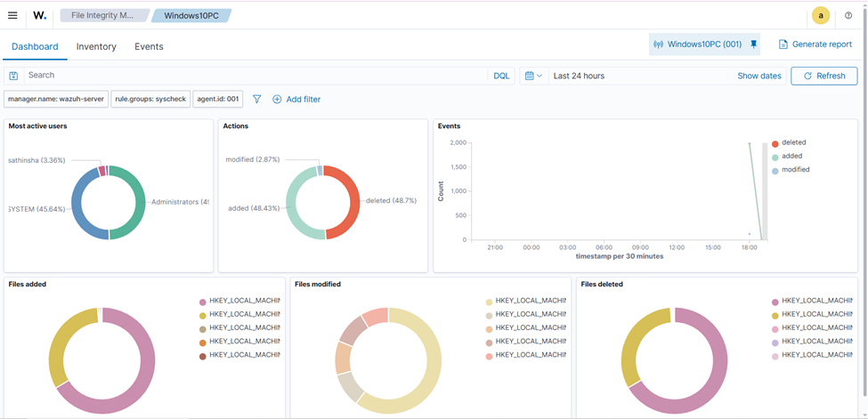Viewport: 868px width, 419px height.
Task: Click the first Files modified legend entry
Action: click(525, 301)
